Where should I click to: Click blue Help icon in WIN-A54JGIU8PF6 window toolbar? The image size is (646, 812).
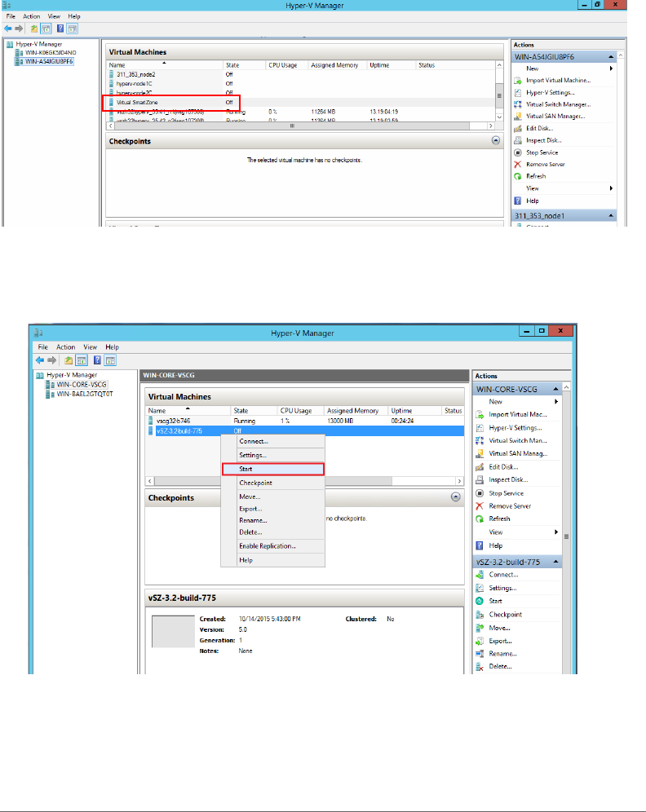coord(60,29)
